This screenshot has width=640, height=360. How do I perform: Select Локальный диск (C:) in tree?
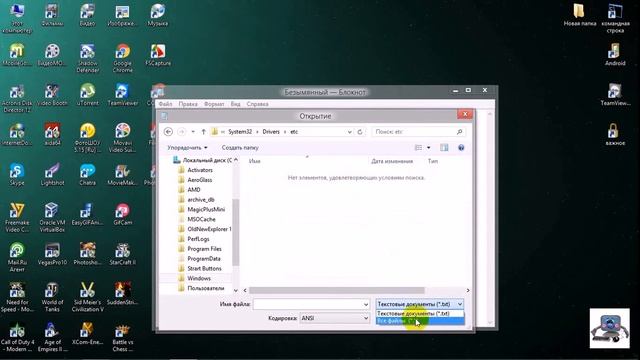pos(203,160)
